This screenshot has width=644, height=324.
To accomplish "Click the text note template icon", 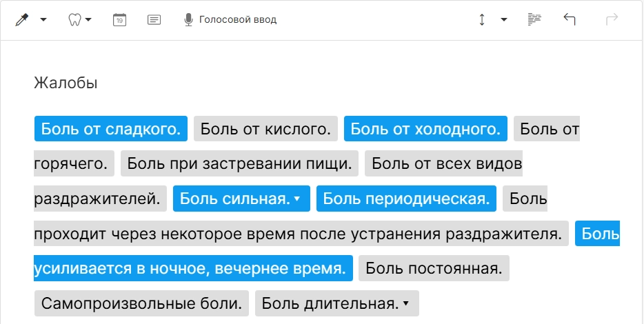I will (x=154, y=19).
